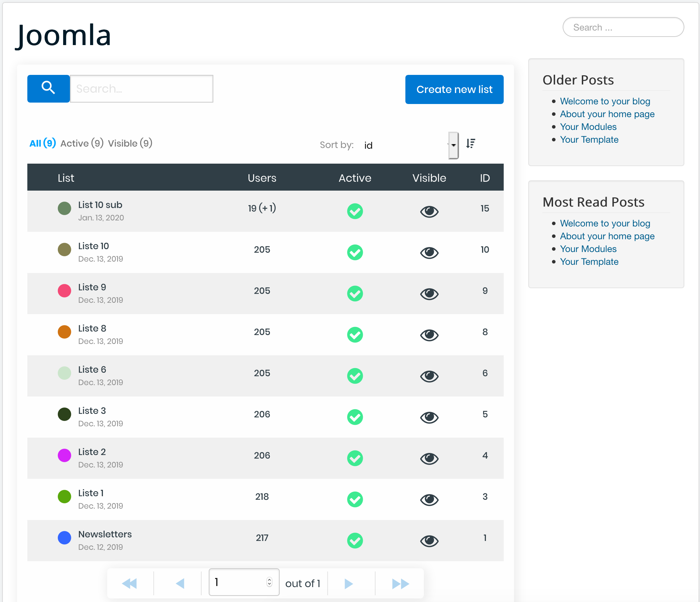Open the Newsletters list name

coord(105,534)
